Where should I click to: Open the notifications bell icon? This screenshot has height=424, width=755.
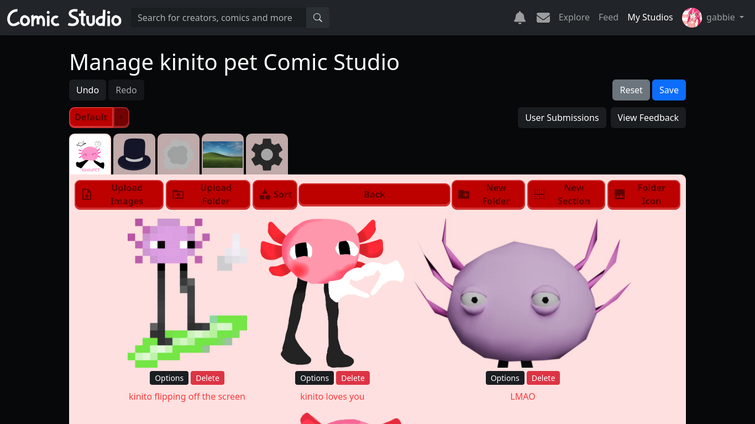point(520,18)
